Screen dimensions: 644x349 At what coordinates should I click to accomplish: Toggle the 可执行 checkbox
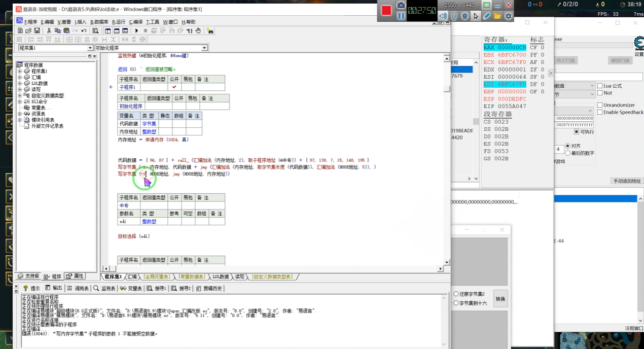[577, 132]
